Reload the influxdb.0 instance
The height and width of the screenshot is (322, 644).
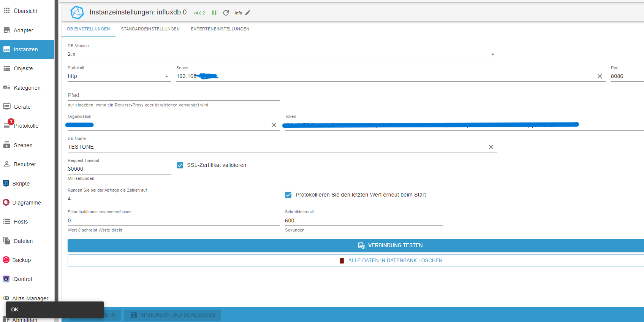coord(226,13)
